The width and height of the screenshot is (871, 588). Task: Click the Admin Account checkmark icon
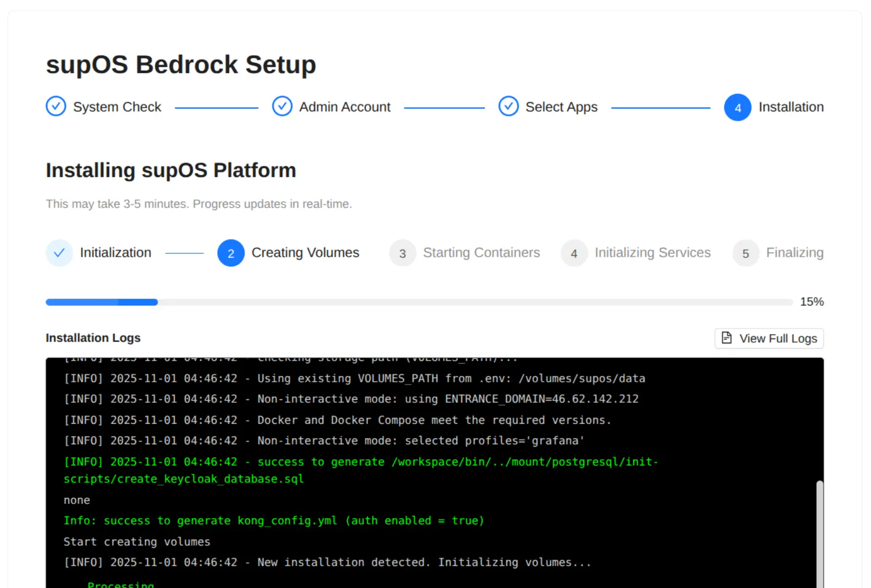point(282,106)
